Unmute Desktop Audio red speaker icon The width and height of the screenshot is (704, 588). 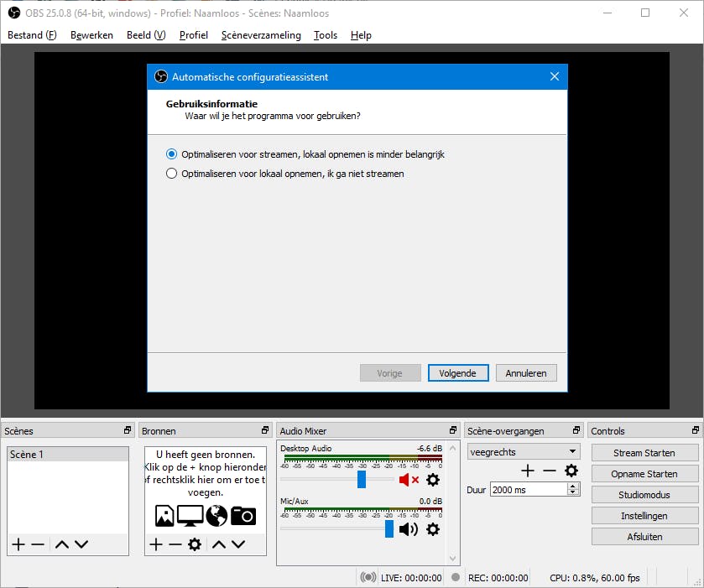click(x=409, y=480)
